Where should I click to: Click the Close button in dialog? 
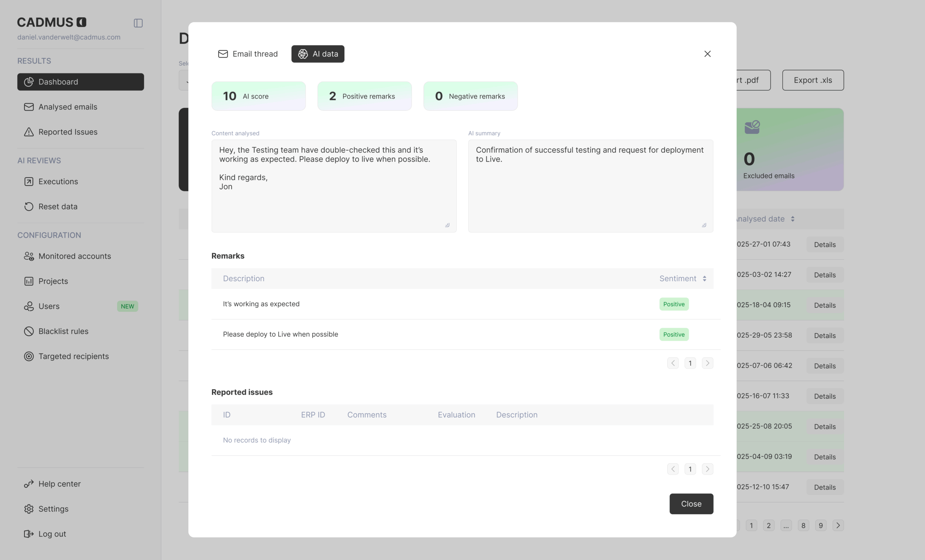(691, 504)
